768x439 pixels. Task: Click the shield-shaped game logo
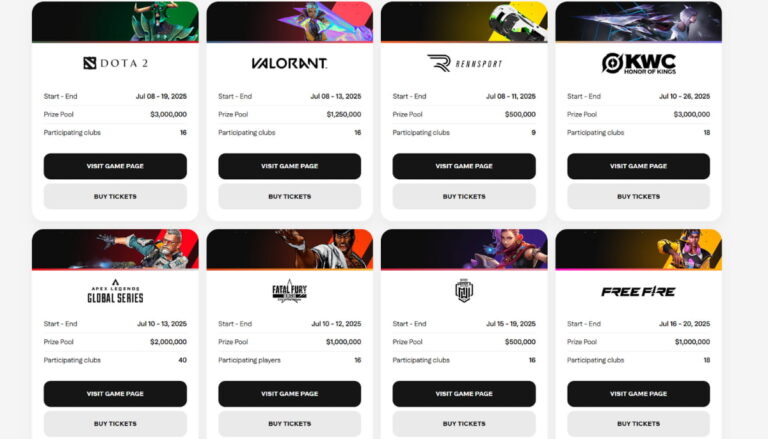(463, 291)
